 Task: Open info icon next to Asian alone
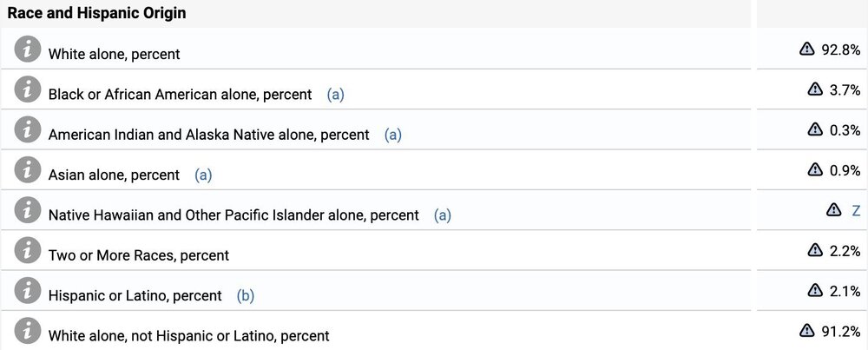coord(28,171)
